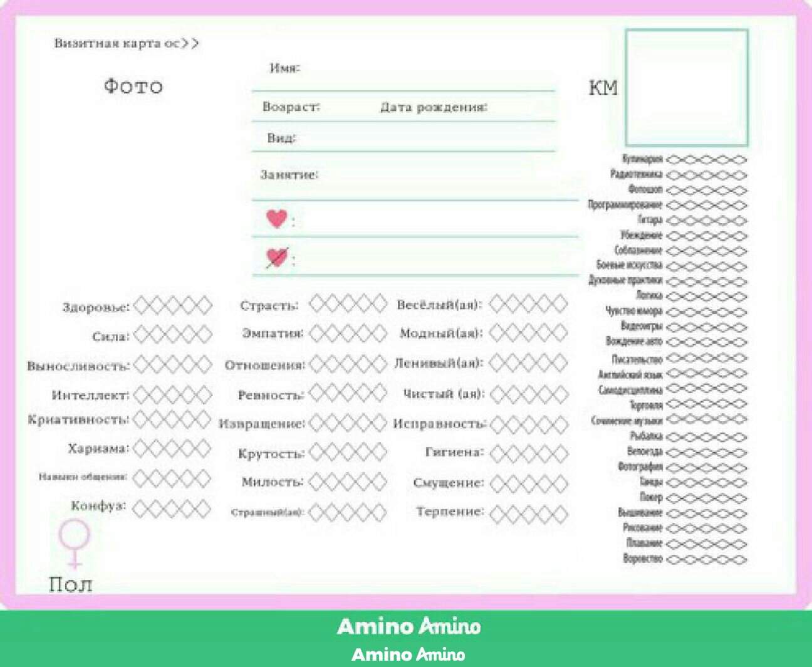This screenshot has height=667, width=812.
Task: Click the pink heart icon
Action: pos(276,218)
